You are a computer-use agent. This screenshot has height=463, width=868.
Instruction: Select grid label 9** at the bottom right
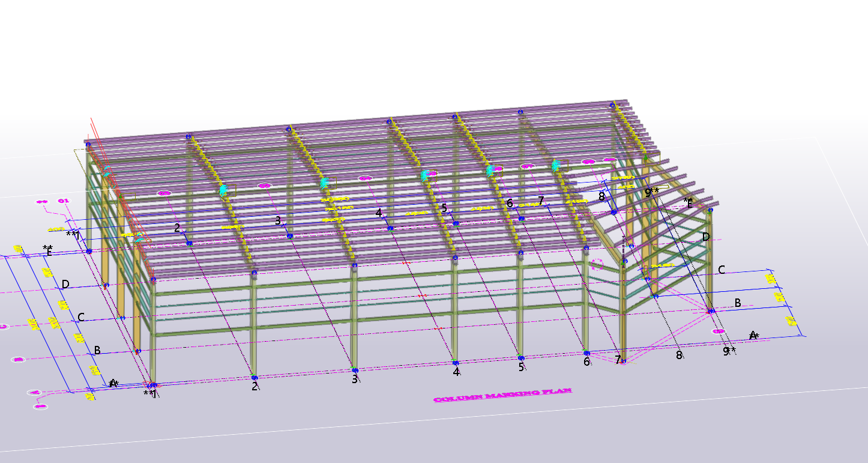click(729, 351)
